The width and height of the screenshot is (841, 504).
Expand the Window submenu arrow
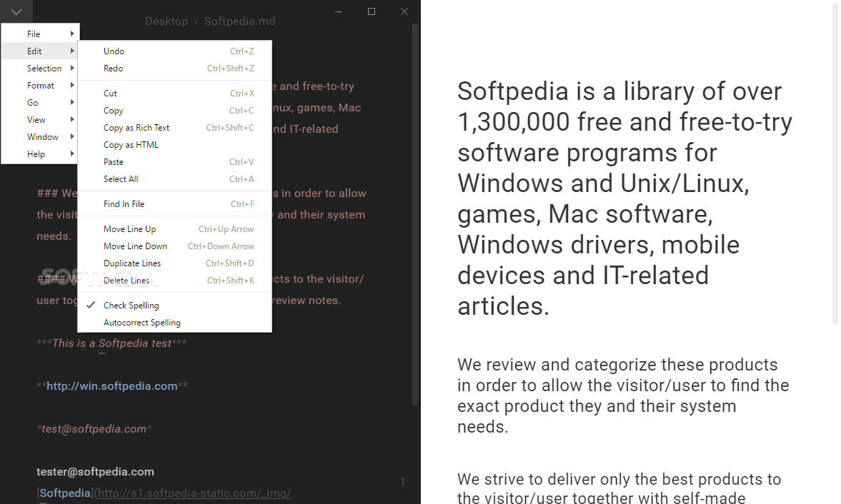[x=72, y=136]
